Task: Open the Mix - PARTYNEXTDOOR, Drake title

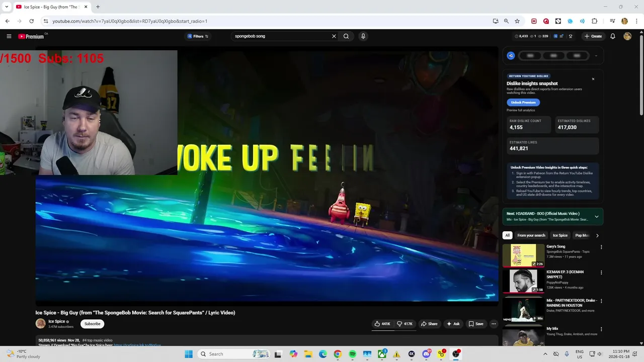Action: point(572,303)
